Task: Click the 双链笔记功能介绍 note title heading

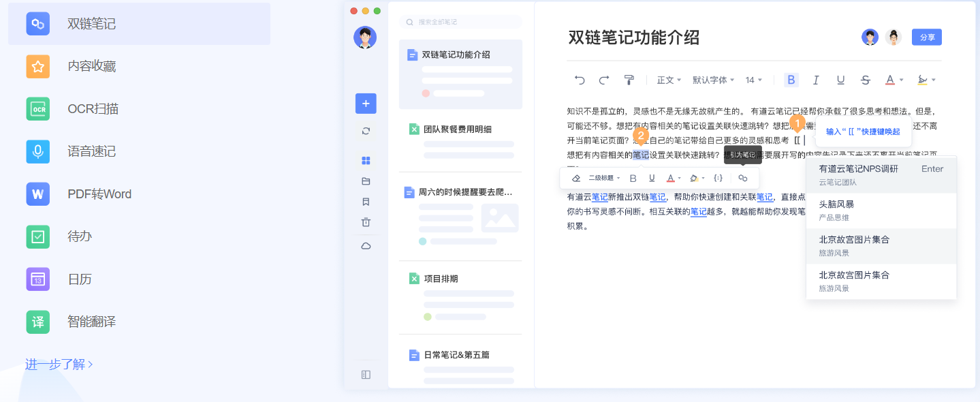Action: pyautogui.click(x=633, y=37)
